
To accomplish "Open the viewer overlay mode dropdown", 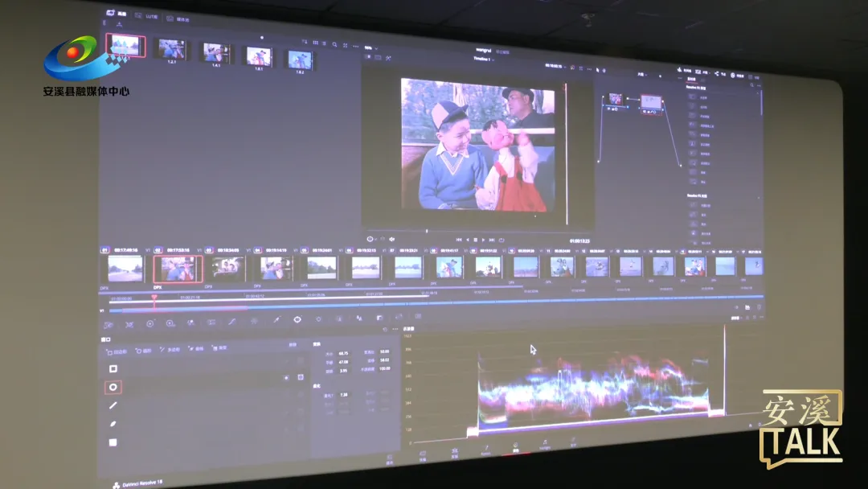I will pyautogui.click(x=371, y=239).
